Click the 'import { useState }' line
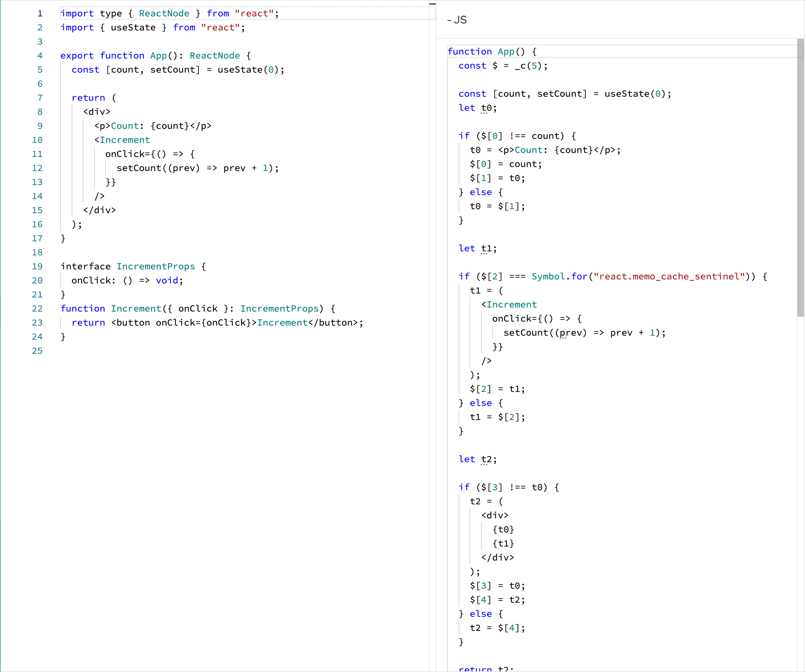The height and width of the screenshot is (672, 806). 153,28
